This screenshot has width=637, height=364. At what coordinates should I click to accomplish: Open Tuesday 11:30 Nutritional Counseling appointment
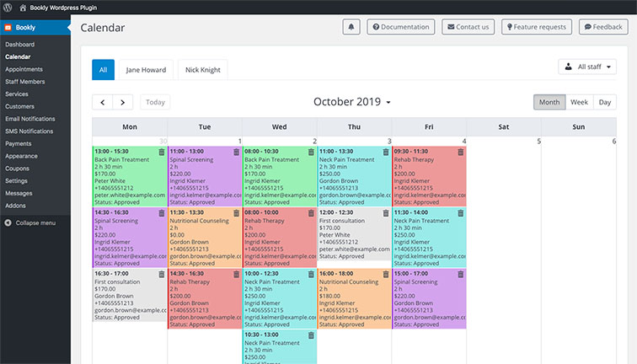pyautogui.click(x=205, y=238)
